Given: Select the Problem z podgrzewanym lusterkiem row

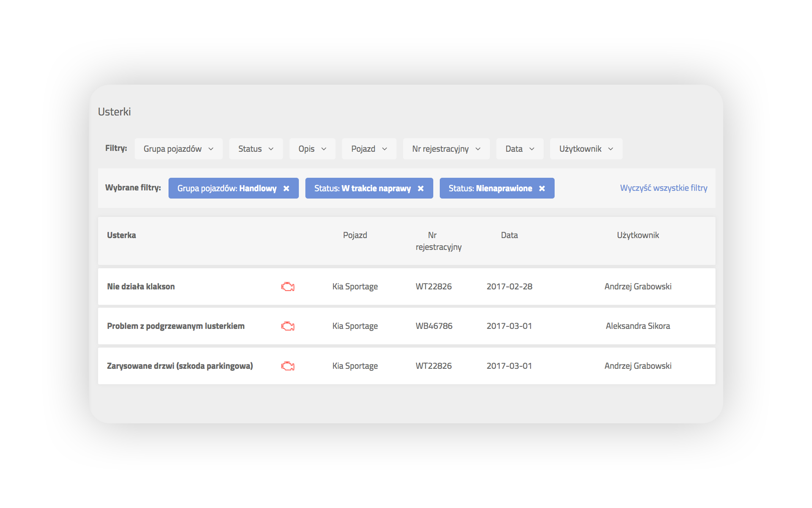Looking at the screenshot, I should (176, 326).
